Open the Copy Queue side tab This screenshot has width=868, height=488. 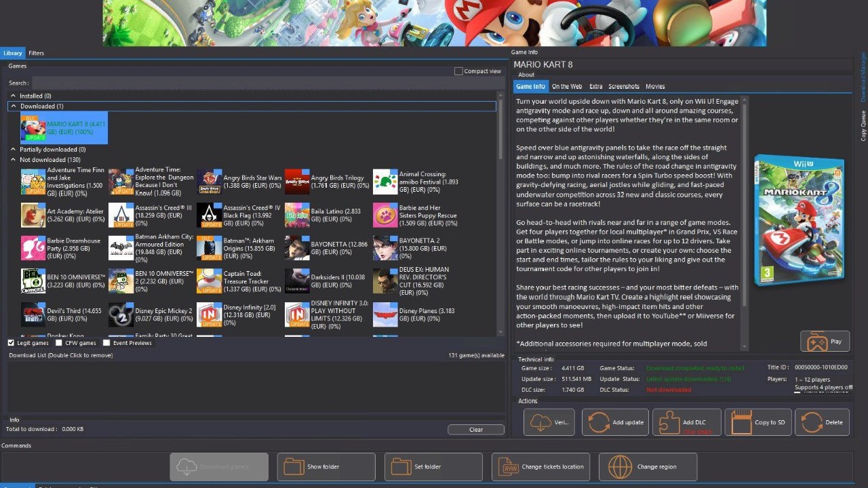coord(864,125)
